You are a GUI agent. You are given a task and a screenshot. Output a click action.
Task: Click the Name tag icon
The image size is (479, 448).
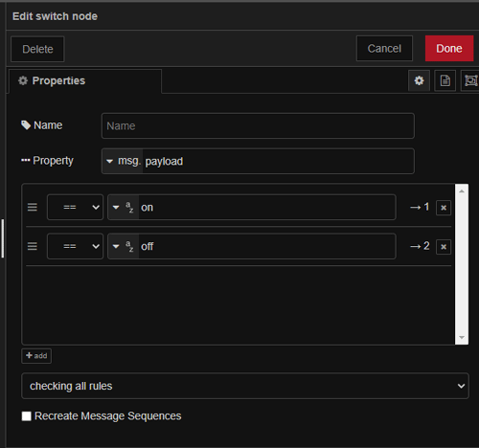pos(26,125)
